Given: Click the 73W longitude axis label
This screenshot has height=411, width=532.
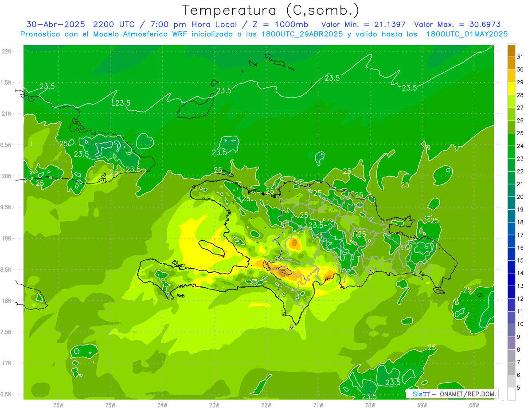Looking at the screenshot, I should [214, 404].
